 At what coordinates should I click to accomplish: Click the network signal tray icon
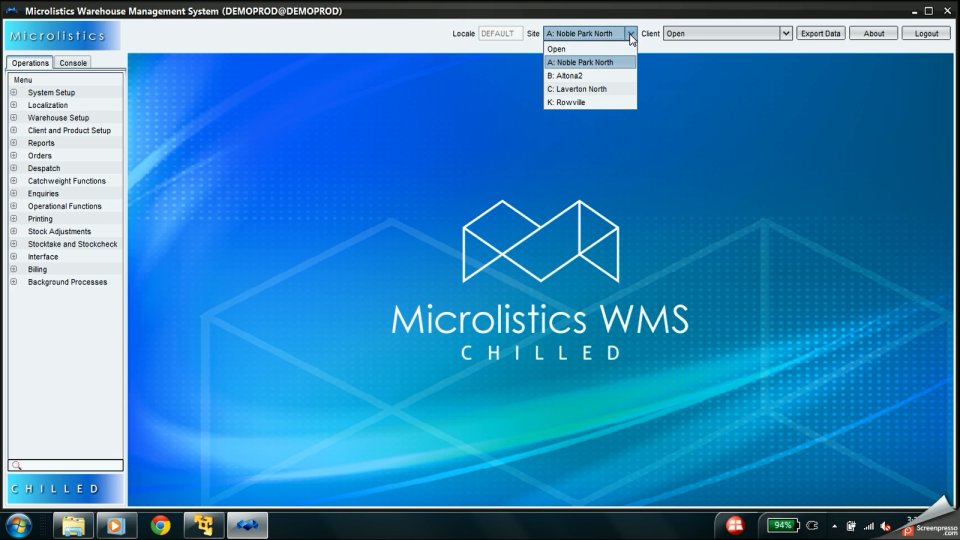(x=868, y=526)
